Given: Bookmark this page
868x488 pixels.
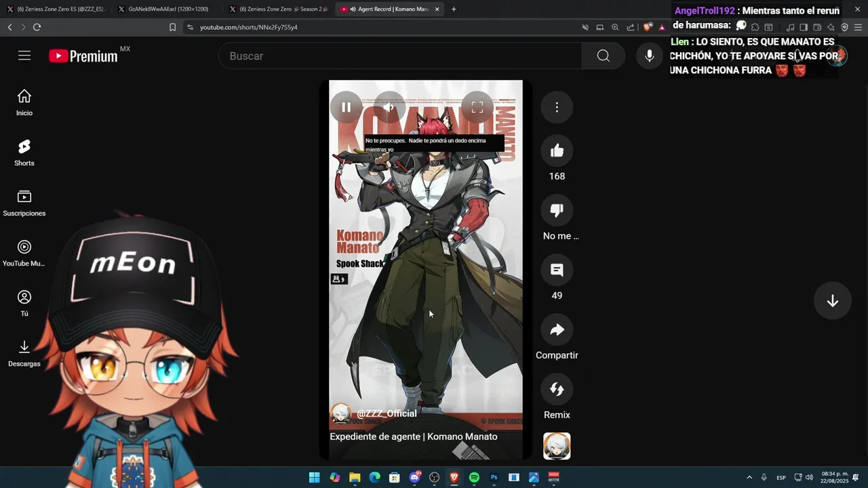Looking at the screenshot, I should click(172, 27).
